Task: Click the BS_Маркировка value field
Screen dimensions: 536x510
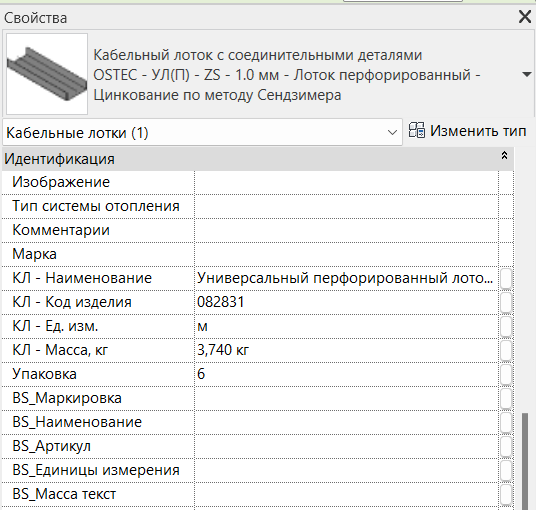Action: 346,399
